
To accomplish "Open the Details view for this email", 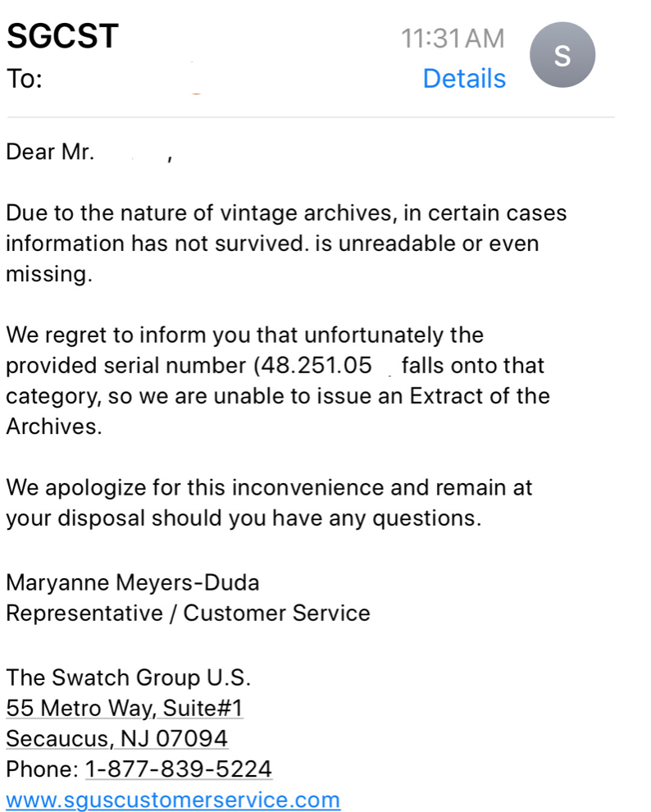I will point(464,78).
